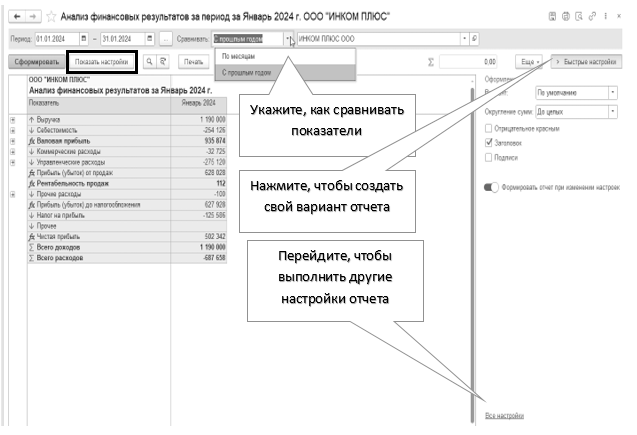
Task: Go forward with the right arrow button
Action: (33, 17)
